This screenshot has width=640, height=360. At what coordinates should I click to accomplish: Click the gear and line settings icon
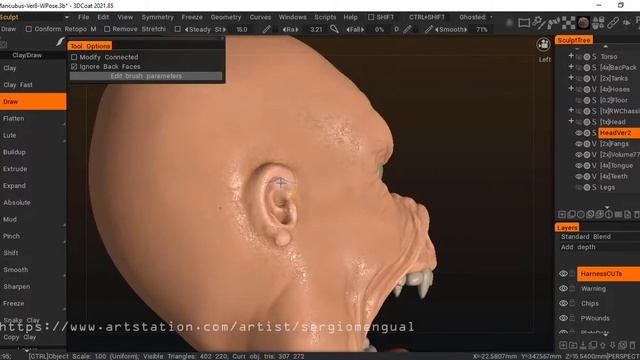click(539, 23)
